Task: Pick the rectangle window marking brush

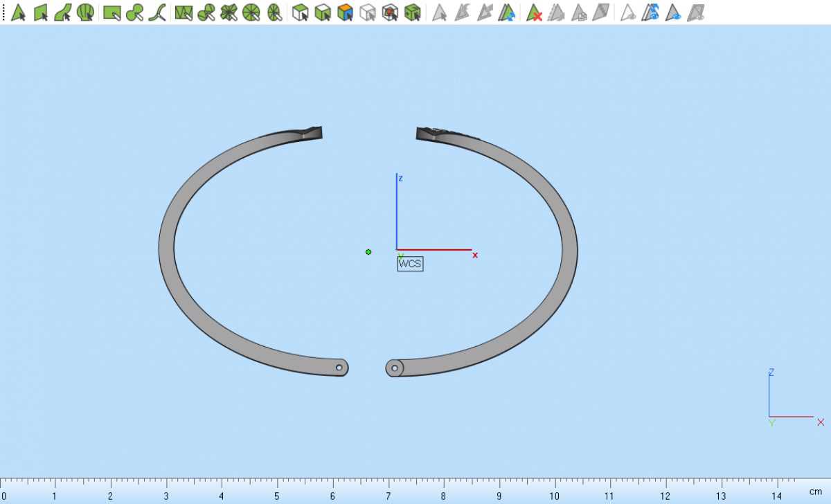Action: click(x=111, y=12)
